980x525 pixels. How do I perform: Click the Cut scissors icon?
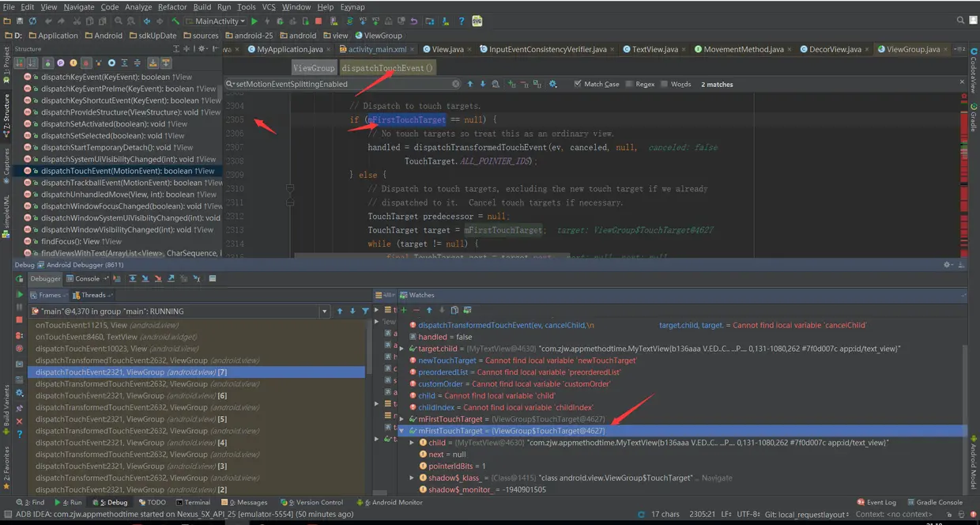pos(77,21)
